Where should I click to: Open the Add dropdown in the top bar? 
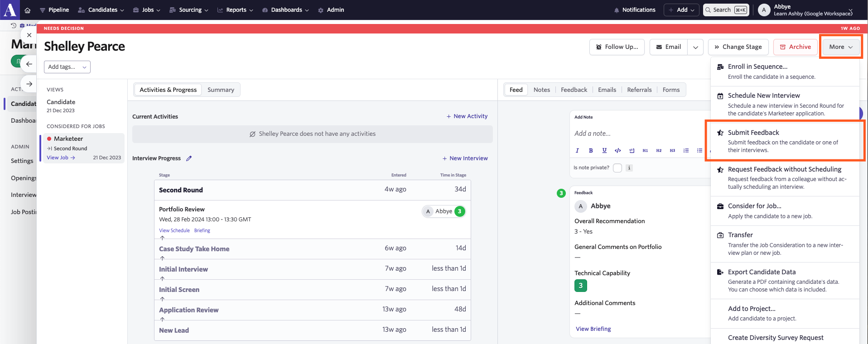click(681, 10)
